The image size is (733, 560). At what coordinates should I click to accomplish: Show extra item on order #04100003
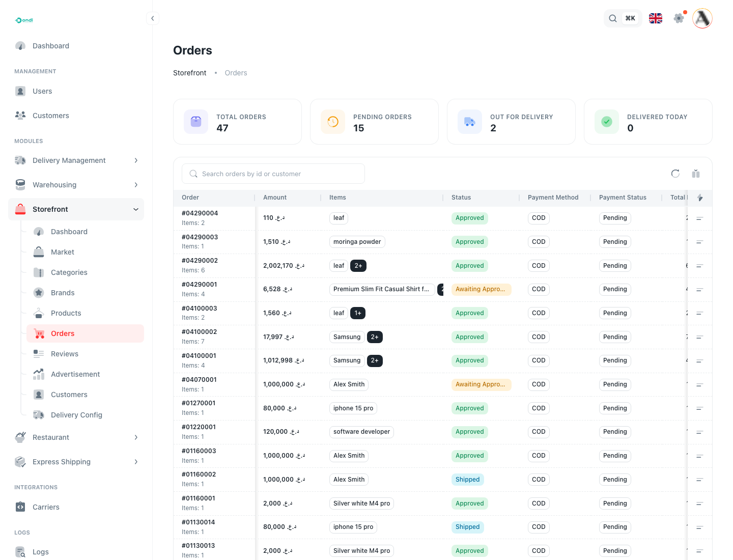click(x=358, y=313)
